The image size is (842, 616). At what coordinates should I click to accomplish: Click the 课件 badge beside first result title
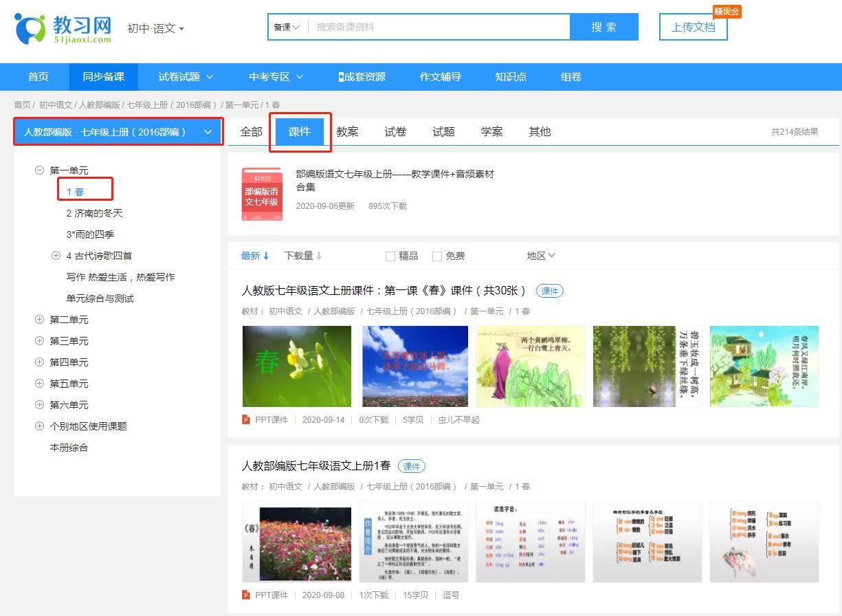click(549, 291)
